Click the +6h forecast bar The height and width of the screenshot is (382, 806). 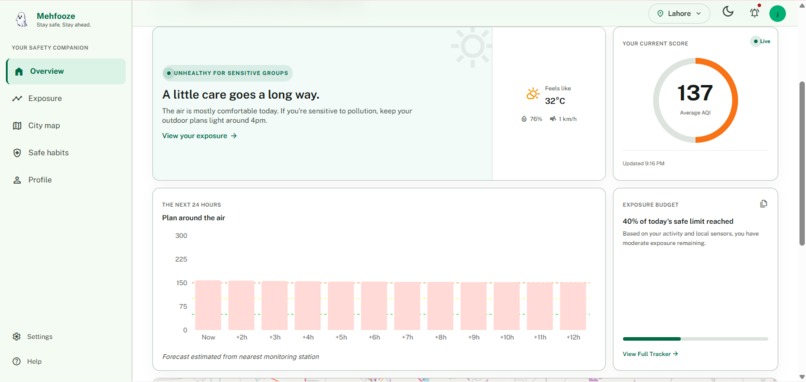[374, 306]
